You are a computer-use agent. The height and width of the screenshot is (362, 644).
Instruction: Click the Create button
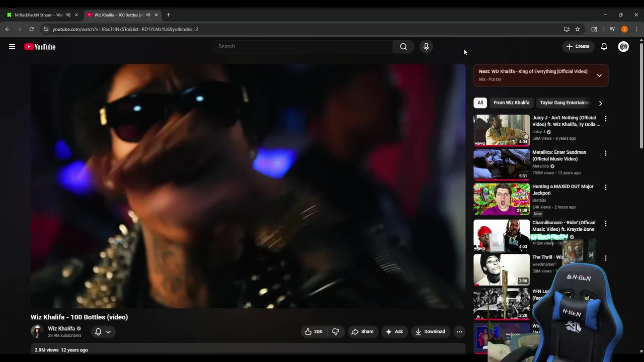coord(578,47)
